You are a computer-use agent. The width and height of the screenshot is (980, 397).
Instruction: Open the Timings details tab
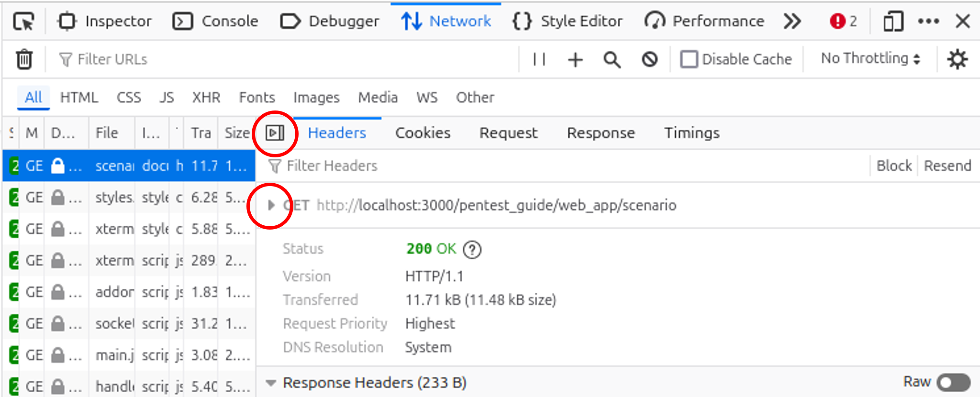point(691,133)
